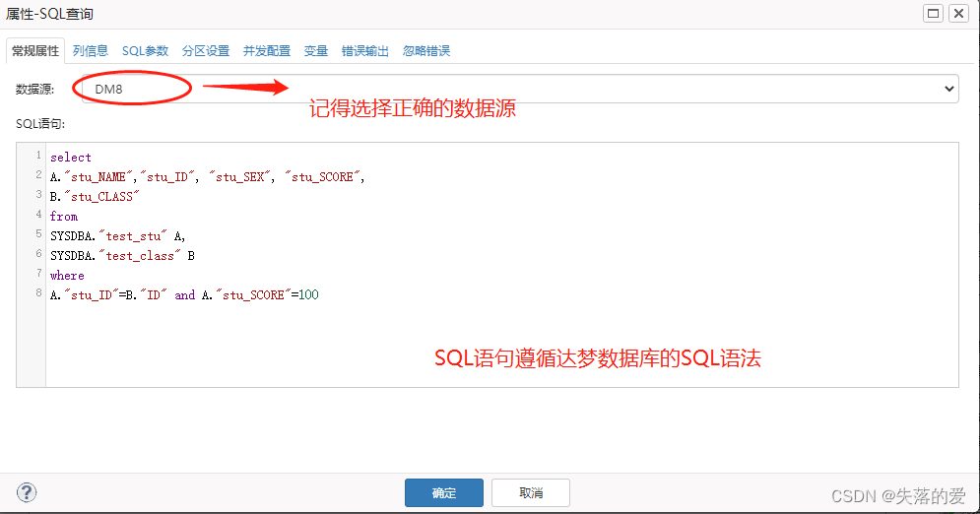Maximize the 属性-SQL查询 dialog
Viewport: 980px width, 514px height.
pos(933,13)
